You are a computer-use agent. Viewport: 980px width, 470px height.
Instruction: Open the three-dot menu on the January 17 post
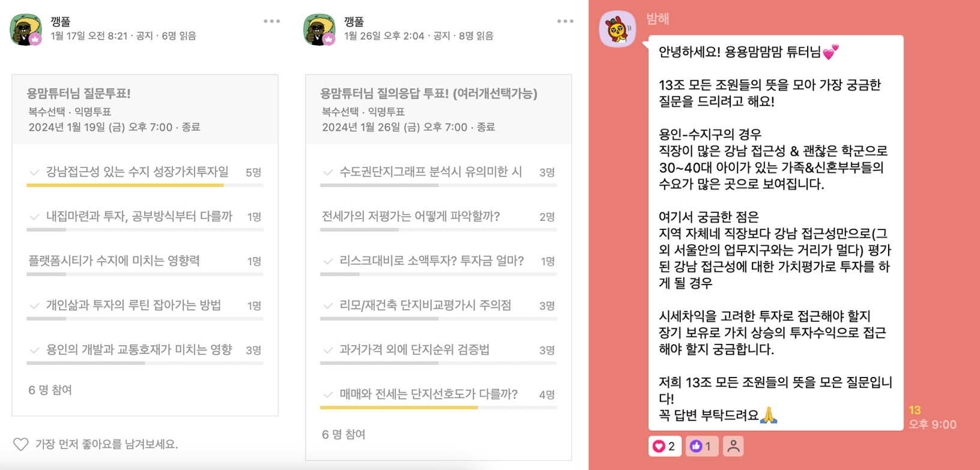click(x=271, y=22)
